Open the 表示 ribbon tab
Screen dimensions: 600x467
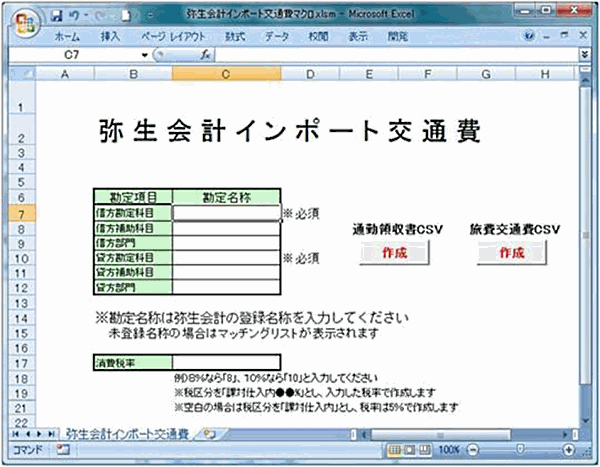coord(358,37)
